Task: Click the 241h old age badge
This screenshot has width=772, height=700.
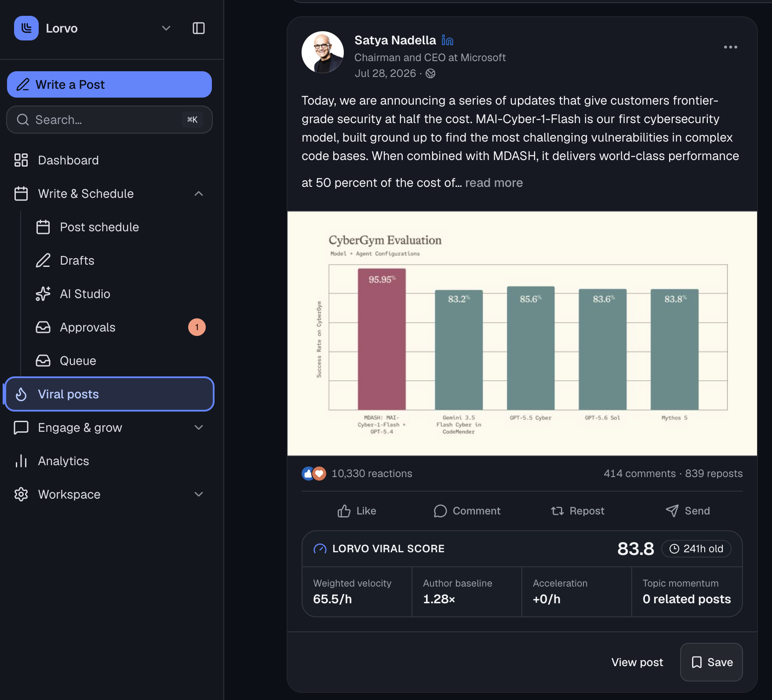Action: point(696,549)
